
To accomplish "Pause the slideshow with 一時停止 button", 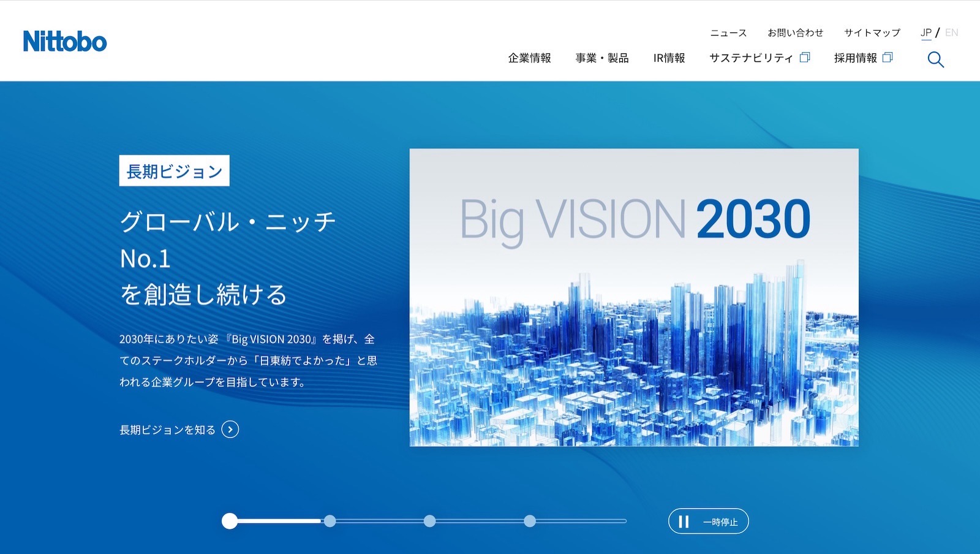I will click(x=708, y=522).
